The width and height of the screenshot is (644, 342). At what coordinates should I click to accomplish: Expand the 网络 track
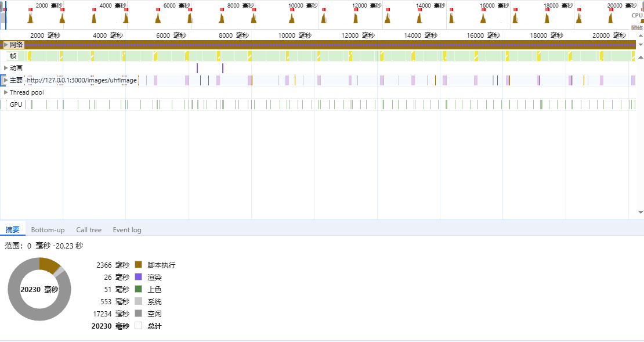6,45
